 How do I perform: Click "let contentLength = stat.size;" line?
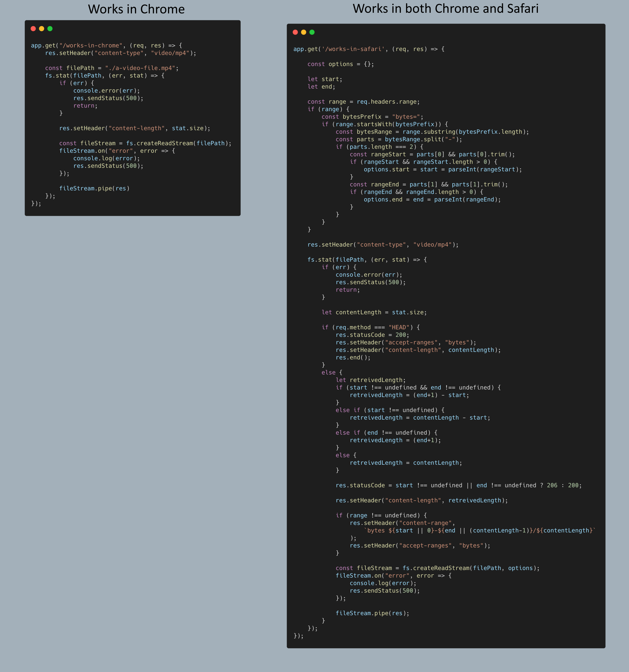click(x=374, y=312)
